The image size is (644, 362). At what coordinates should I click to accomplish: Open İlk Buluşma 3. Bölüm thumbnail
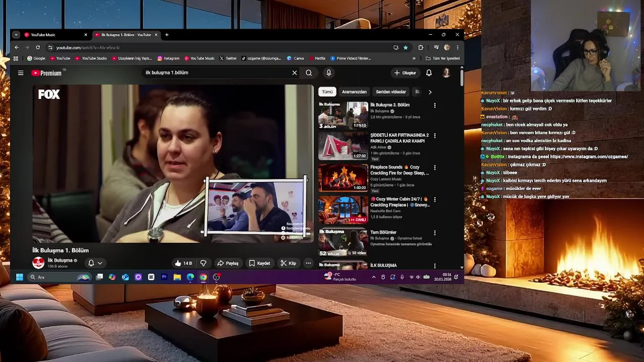343,115
